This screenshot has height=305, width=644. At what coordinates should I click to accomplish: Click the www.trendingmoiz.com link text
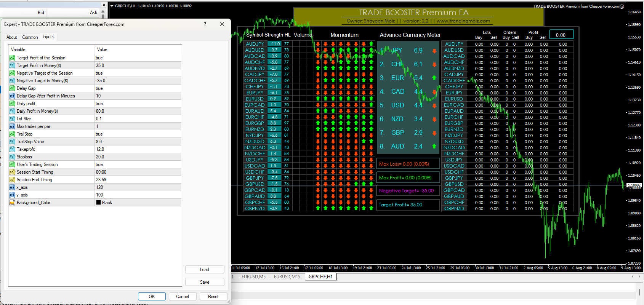pos(463,21)
